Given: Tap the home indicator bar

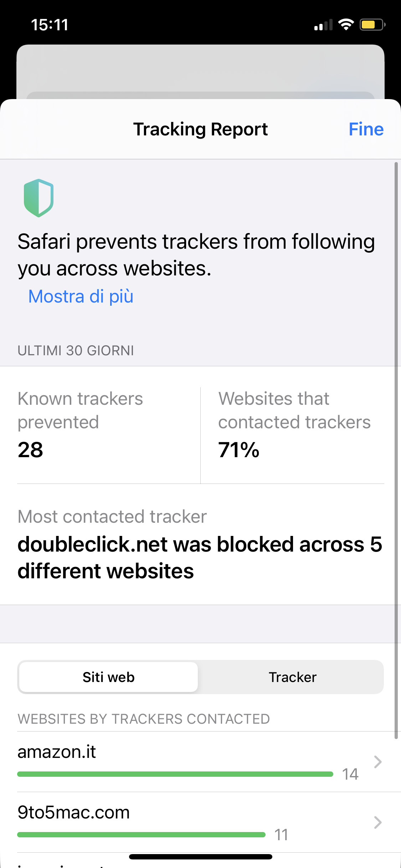Looking at the screenshot, I should coord(200,857).
